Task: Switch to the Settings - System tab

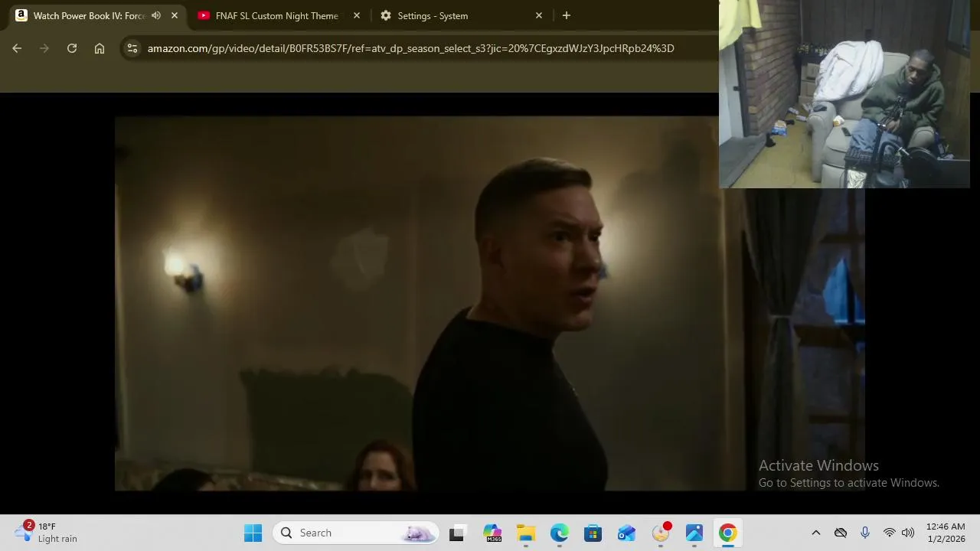Action: [459, 15]
